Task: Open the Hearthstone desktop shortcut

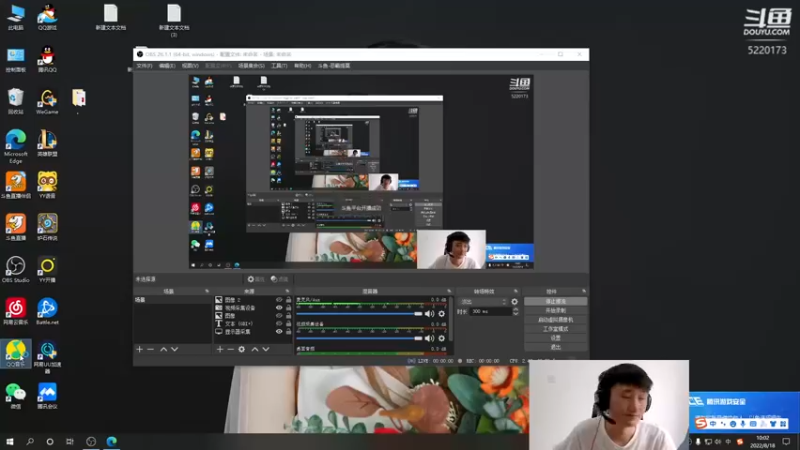Action: 47,228
